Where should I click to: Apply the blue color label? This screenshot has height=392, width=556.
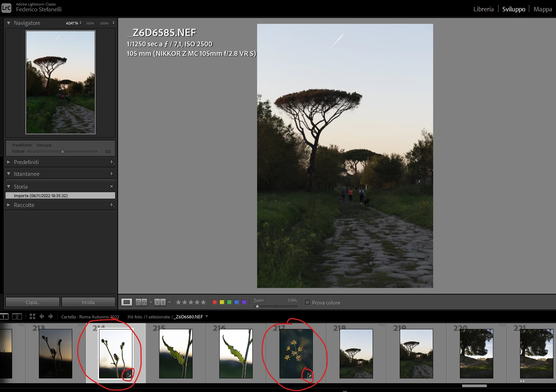(x=237, y=302)
